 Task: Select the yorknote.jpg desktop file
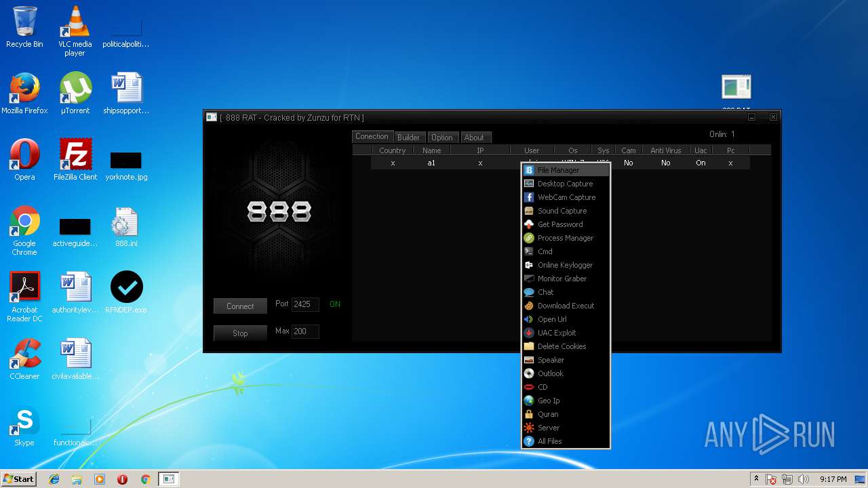(126, 165)
